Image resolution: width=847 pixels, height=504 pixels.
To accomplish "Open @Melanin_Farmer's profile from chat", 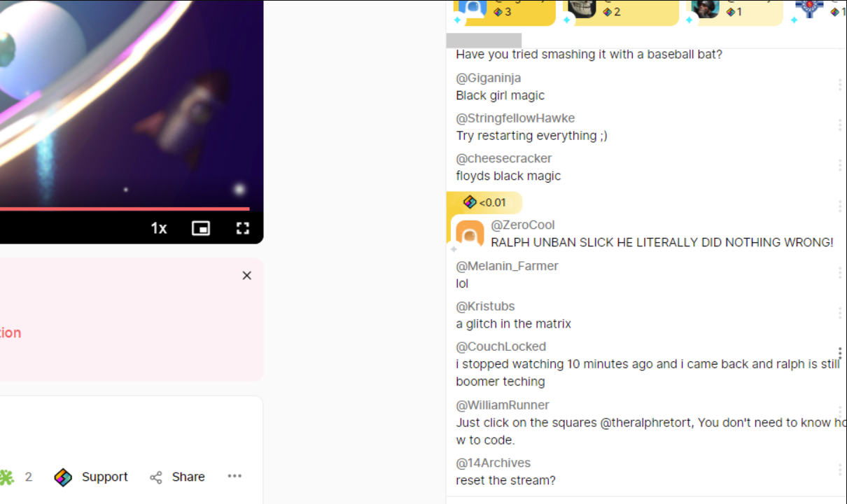I will pos(507,266).
